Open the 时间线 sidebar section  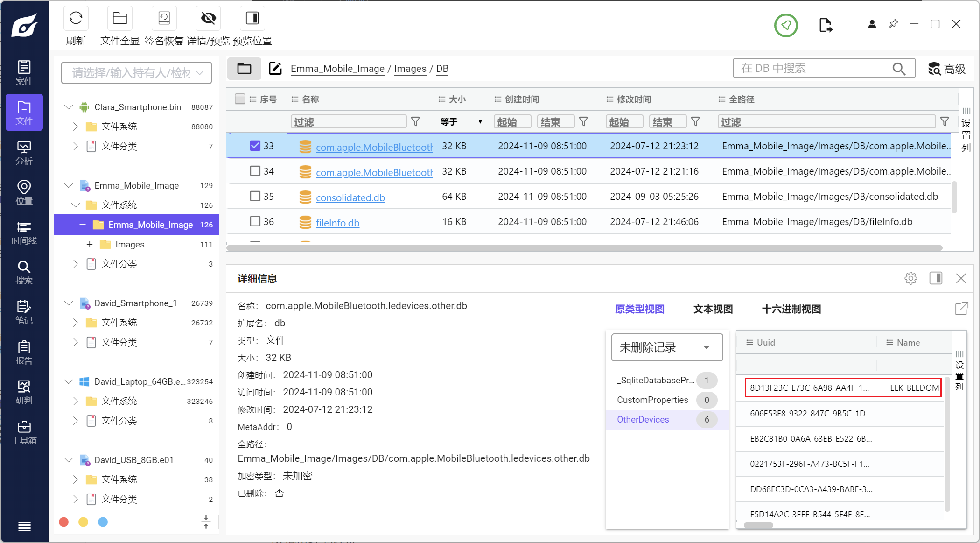pos(24,233)
